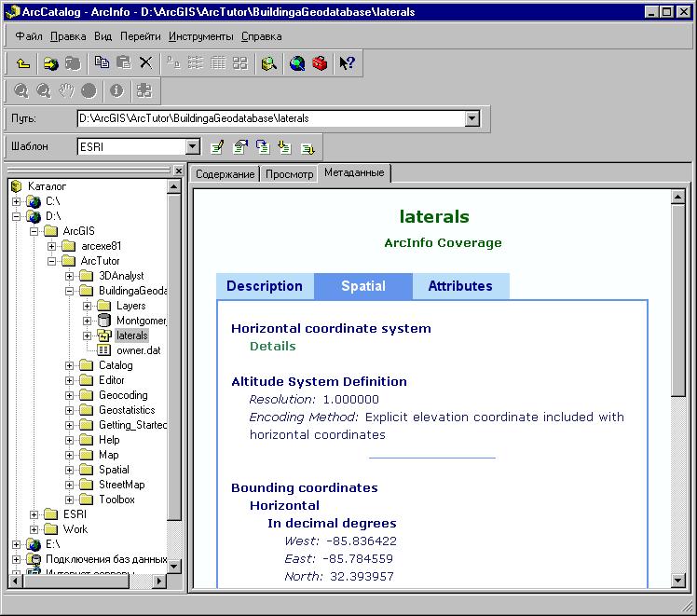
Task: Click the Подключения баз данных tree item
Action: click(106, 559)
